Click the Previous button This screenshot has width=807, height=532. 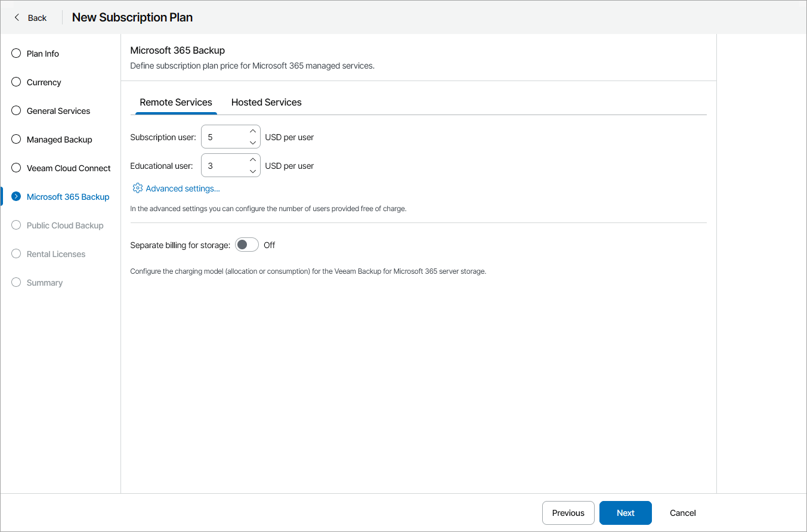(x=568, y=513)
